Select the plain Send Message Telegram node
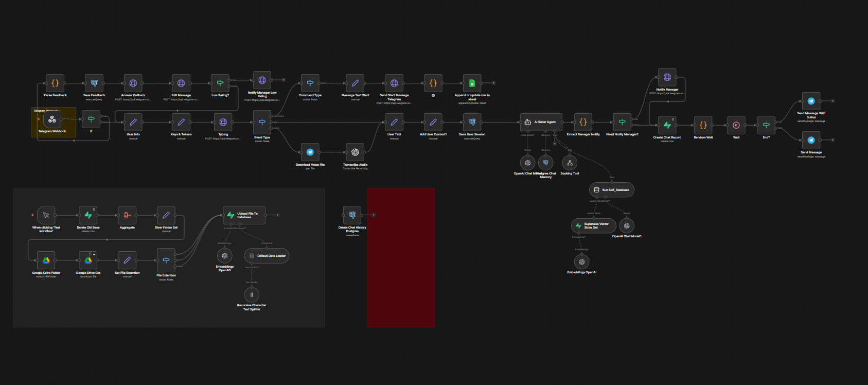Screen dimensions: 868x385 (811, 140)
